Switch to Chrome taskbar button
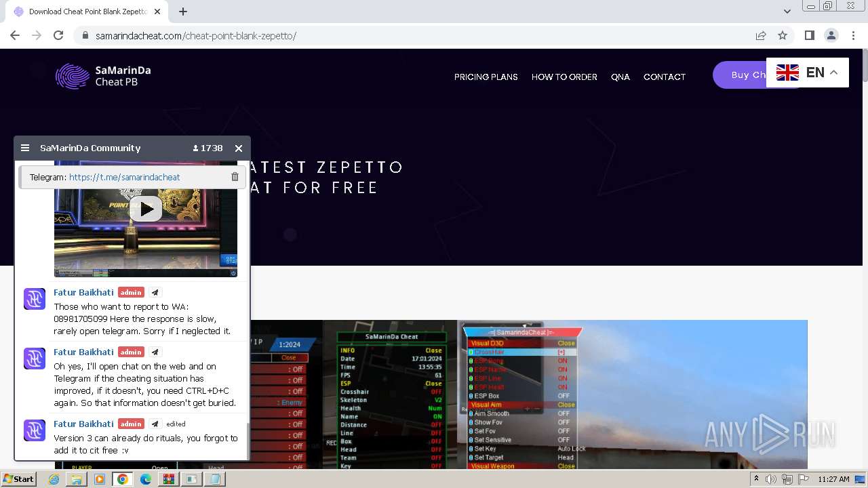The image size is (868, 488). (x=123, y=479)
